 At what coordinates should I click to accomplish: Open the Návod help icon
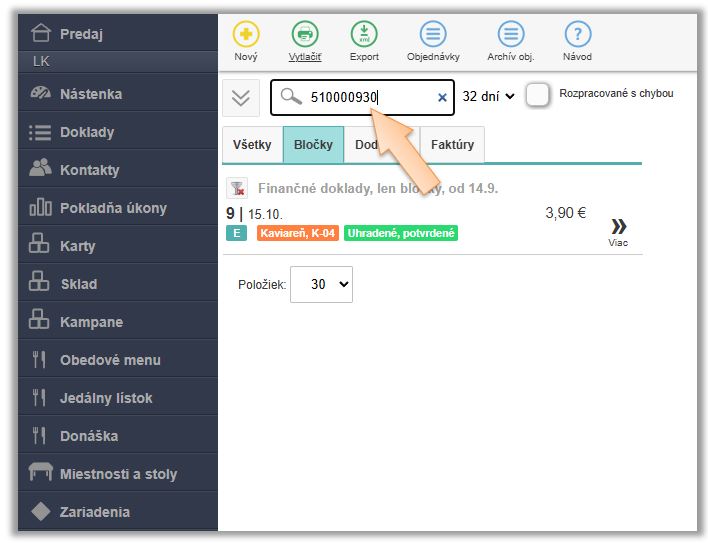pos(577,35)
